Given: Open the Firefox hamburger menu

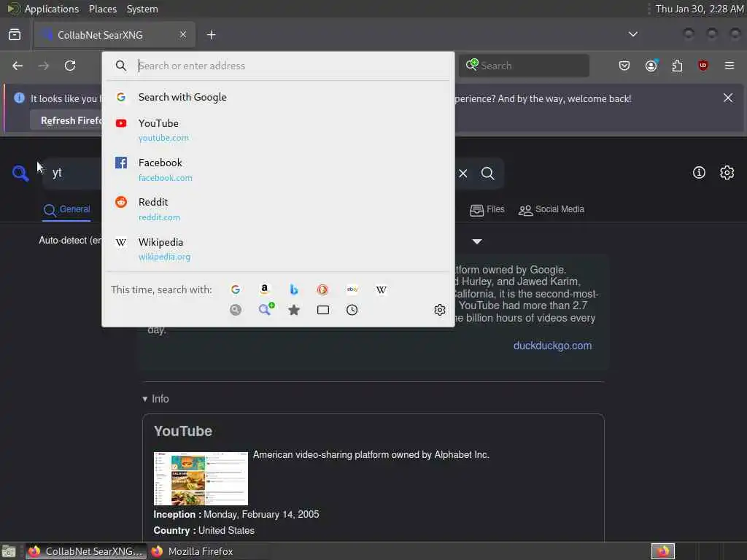Looking at the screenshot, I should click(729, 66).
